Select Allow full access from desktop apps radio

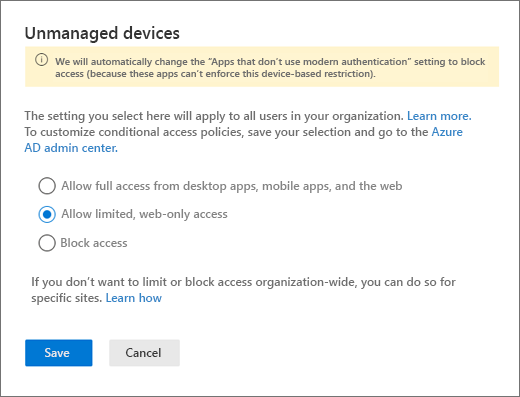(x=47, y=186)
